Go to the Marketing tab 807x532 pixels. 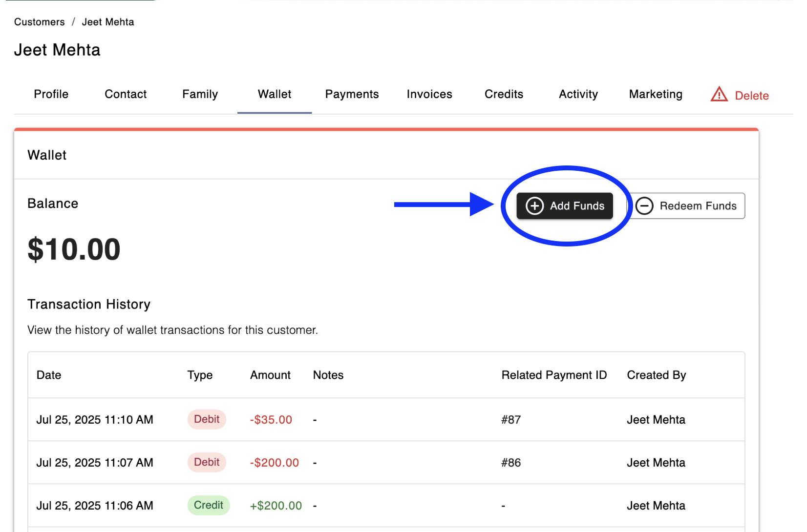point(656,94)
